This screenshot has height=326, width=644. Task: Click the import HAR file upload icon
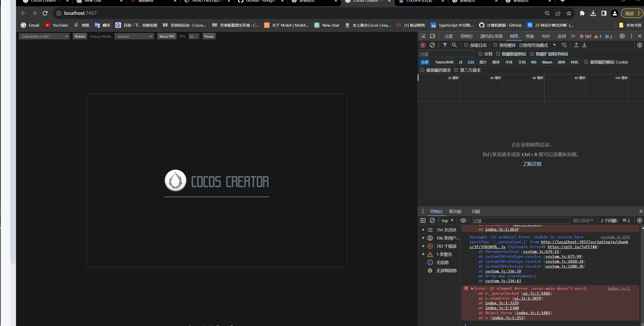pos(576,45)
